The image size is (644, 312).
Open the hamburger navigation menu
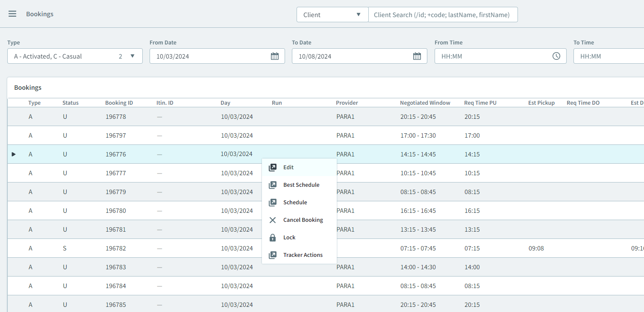[12, 13]
